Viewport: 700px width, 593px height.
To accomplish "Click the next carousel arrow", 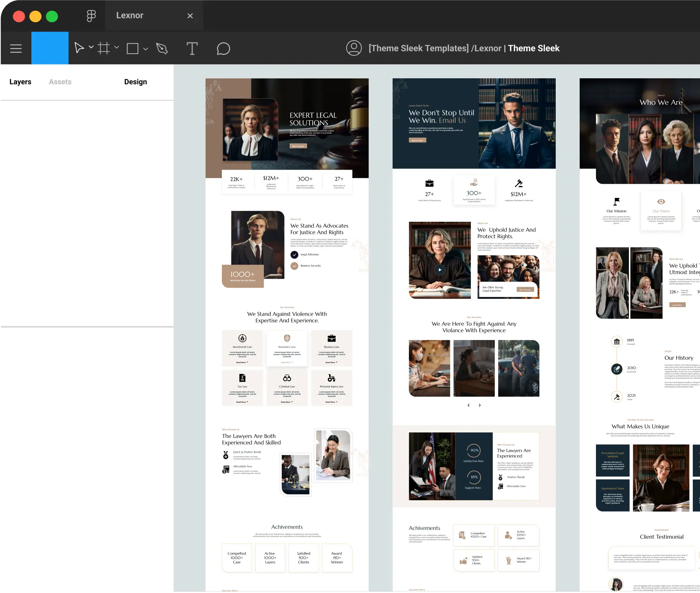I will click(x=480, y=405).
